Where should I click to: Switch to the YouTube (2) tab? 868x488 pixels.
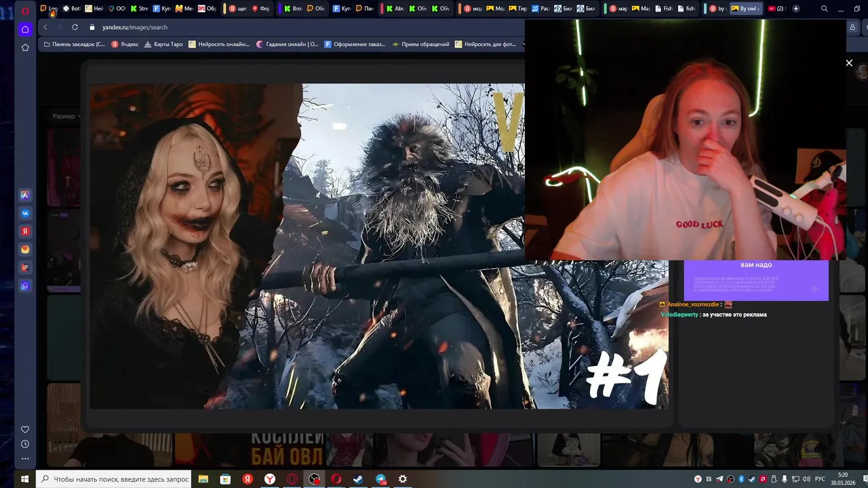(x=776, y=9)
